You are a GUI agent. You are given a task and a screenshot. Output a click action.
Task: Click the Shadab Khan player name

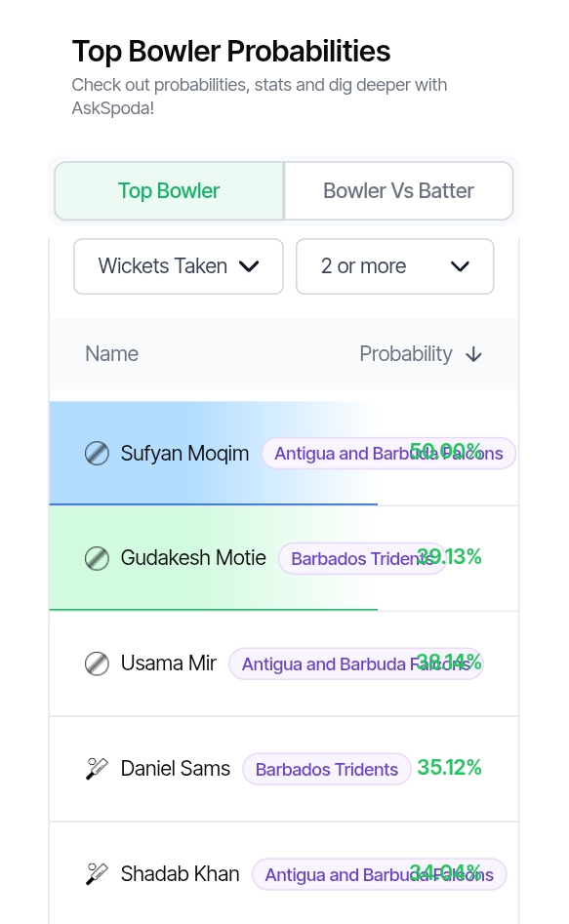coord(180,874)
